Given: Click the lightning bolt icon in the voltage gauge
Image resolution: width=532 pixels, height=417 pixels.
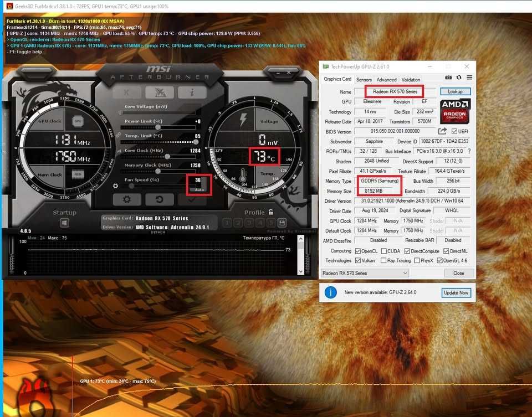Looking at the screenshot, I should tap(243, 120).
